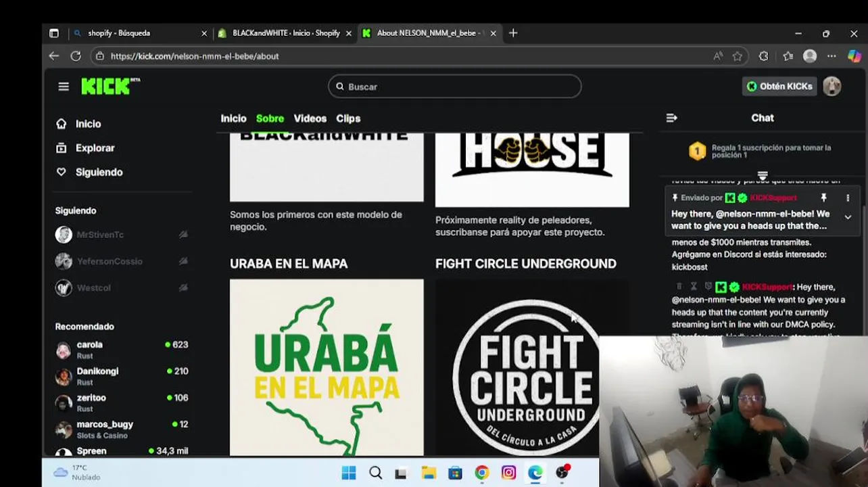Open Instagram from taskbar
This screenshot has width=868, height=487.
508,473
